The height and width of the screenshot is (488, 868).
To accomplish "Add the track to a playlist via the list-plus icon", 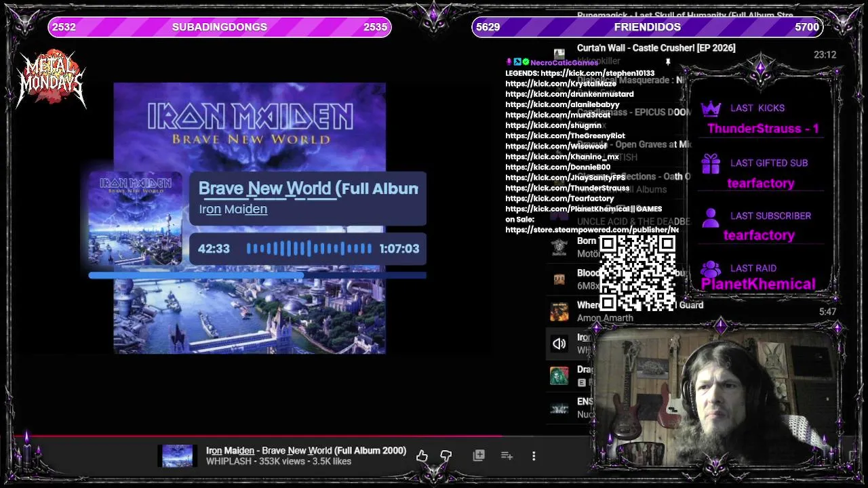I will (x=507, y=455).
